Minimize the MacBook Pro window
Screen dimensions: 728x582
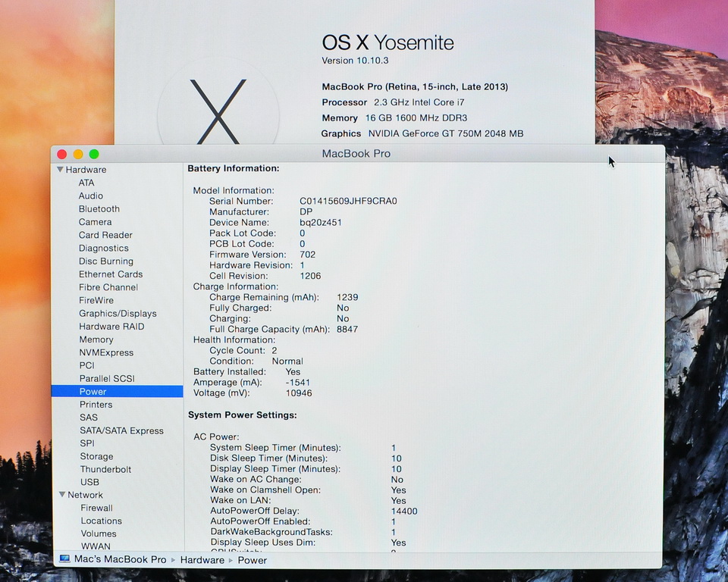tap(78, 154)
